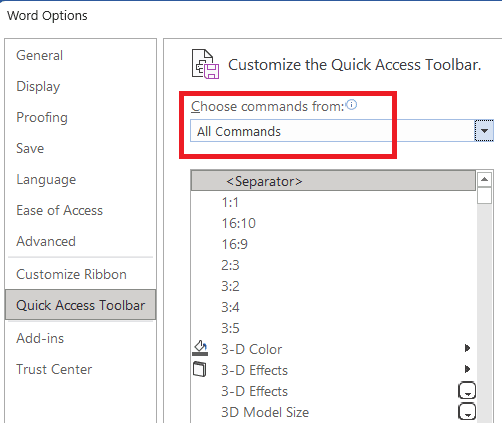Open the 3D Model Size gallery indicator
Screen dimensions: 502x426
(x=467, y=411)
